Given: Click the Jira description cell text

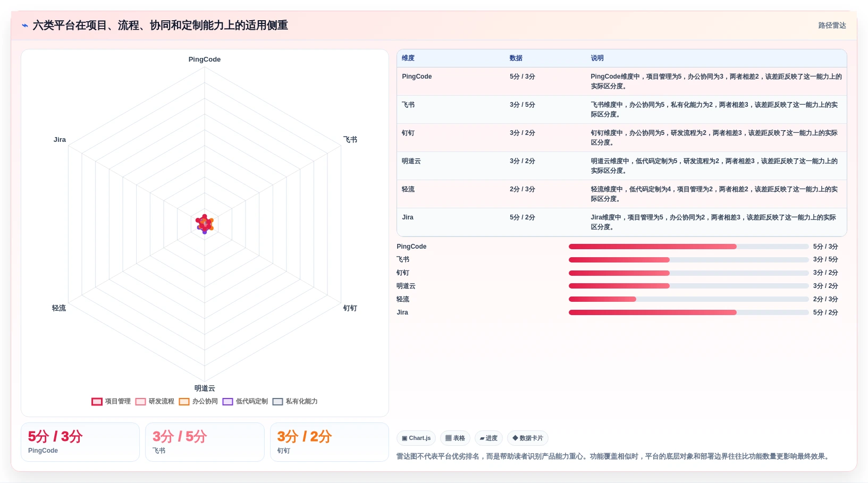Looking at the screenshot, I should point(713,222).
